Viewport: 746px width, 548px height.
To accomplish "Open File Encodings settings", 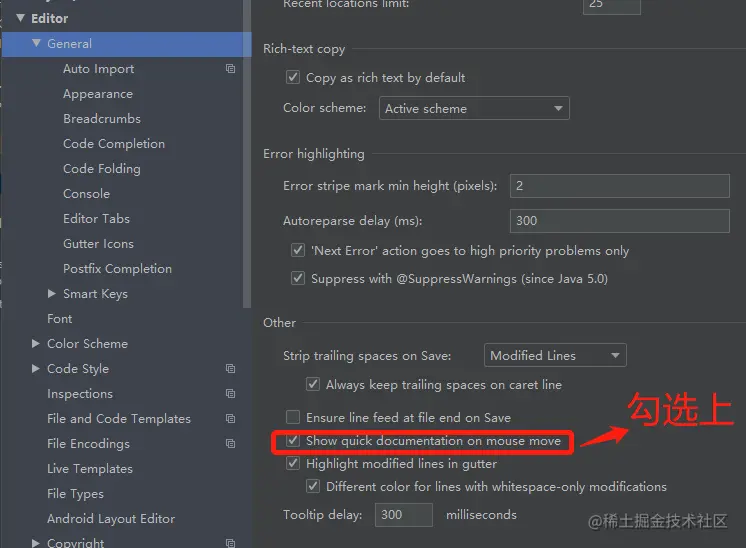I will [88, 443].
